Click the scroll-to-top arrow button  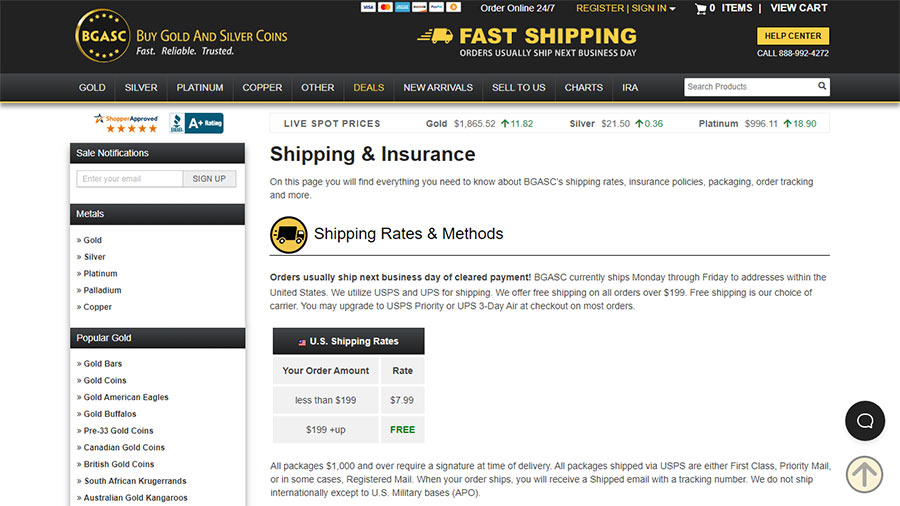[x=865, y=474]
